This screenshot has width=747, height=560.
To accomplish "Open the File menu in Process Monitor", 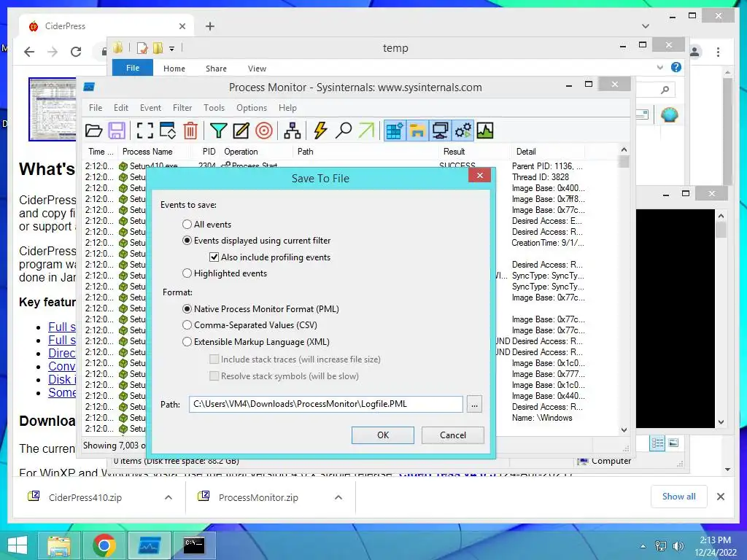I will pos(96,108).
